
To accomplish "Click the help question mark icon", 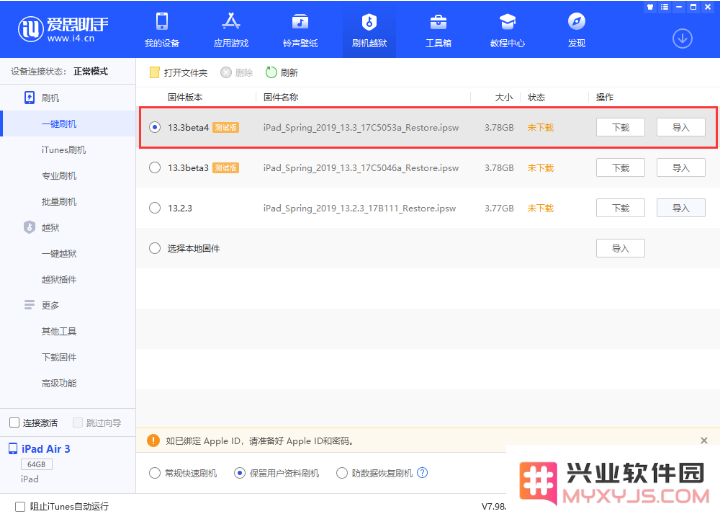I will click(x=422, y=473).
